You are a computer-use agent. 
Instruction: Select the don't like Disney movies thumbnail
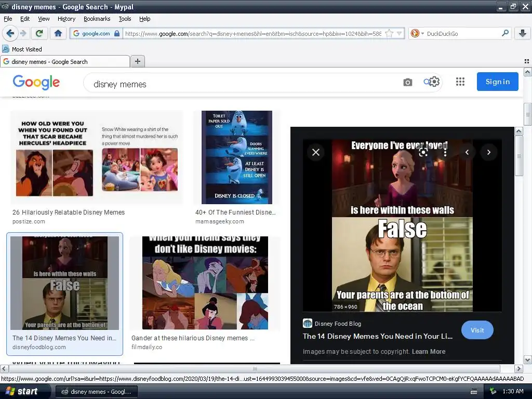click(205, 283)
